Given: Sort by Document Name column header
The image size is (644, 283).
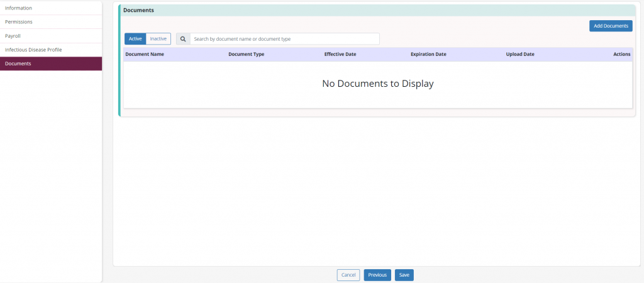Looking at the screenshot, I should 145,54.
